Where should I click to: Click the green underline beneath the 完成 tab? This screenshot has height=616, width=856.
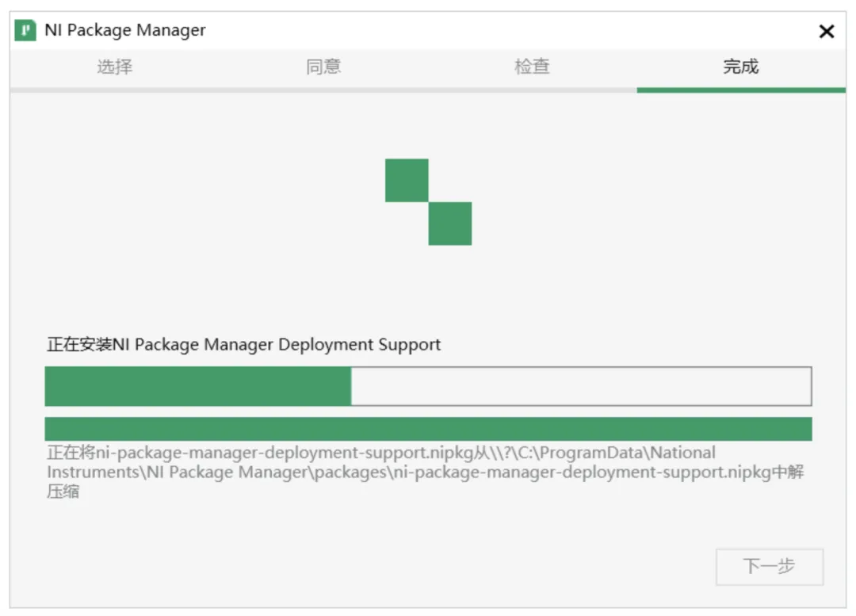pyautogui.click(x=741, y=90)
